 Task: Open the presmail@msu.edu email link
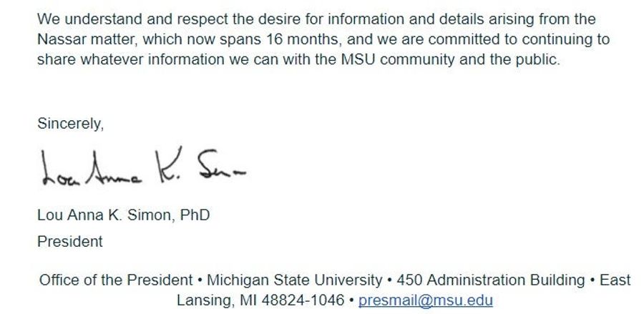pyautogui.click(x=426, y=300)
